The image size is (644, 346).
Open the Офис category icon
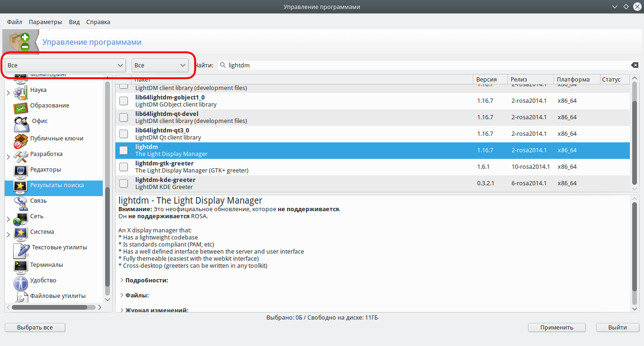point(22,124)
